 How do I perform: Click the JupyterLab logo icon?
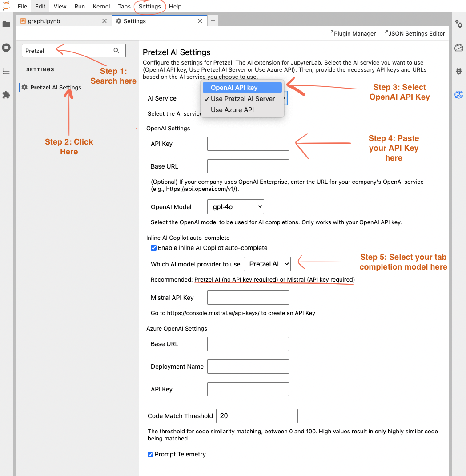[x=6, y=6]
